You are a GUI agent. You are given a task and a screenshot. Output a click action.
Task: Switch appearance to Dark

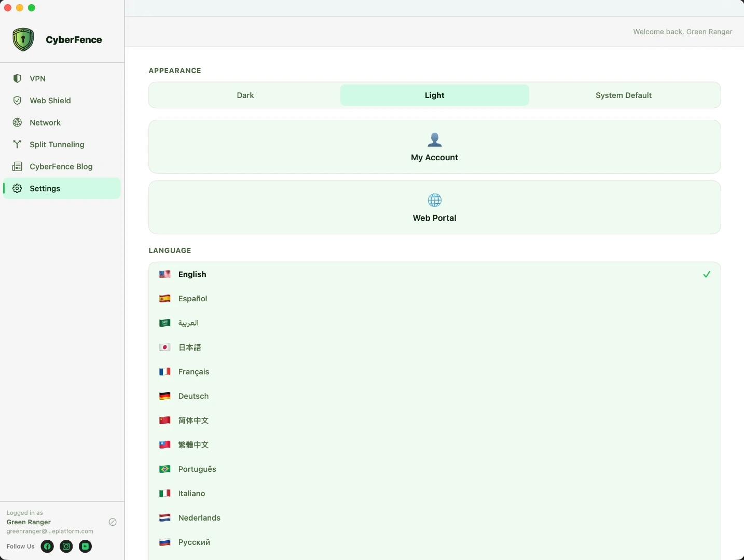click(x=245, y=95)
